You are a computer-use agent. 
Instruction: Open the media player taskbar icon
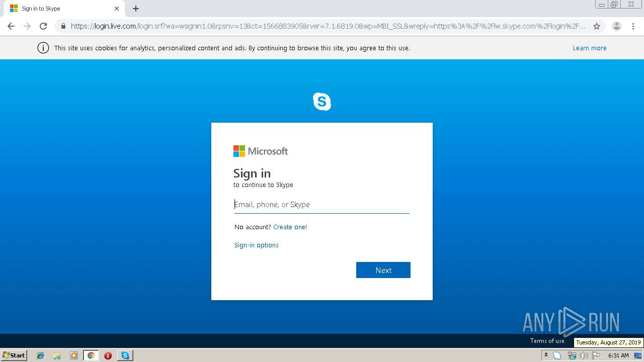click(x=74, y=355)
